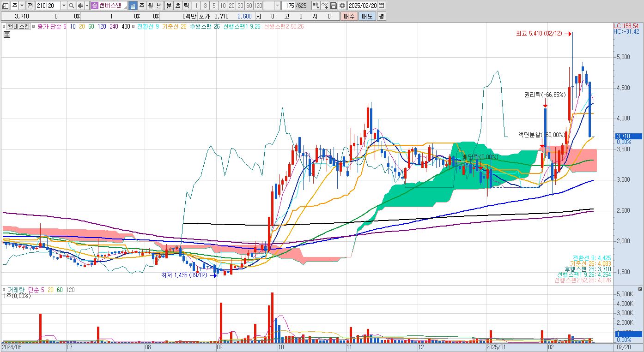Screen dimensions: 644x352
Task: Select the 120 interval preset button
Action: point(258,6)
